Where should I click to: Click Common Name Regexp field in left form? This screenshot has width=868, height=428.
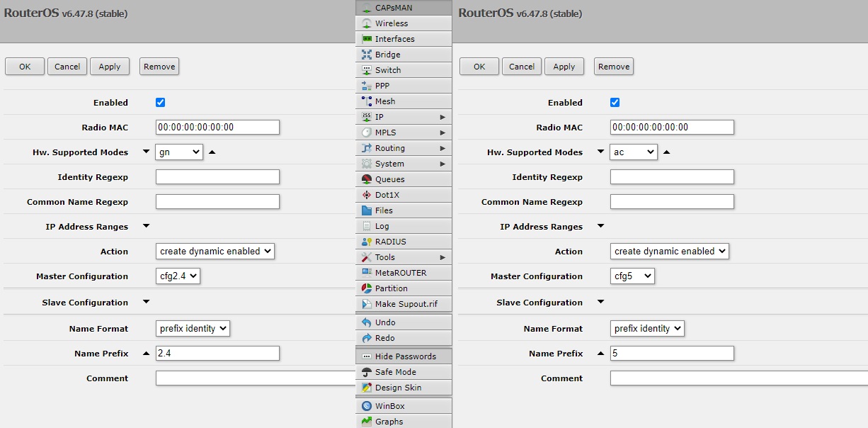(217, 201)
